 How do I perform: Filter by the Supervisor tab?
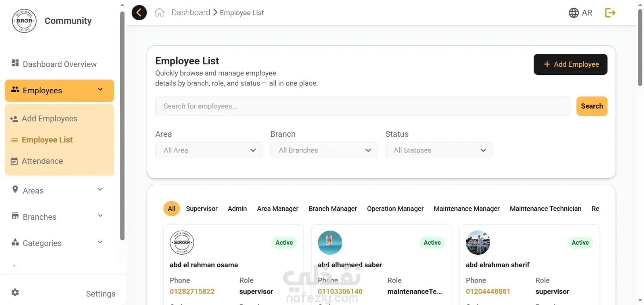(x=202, y=209)
